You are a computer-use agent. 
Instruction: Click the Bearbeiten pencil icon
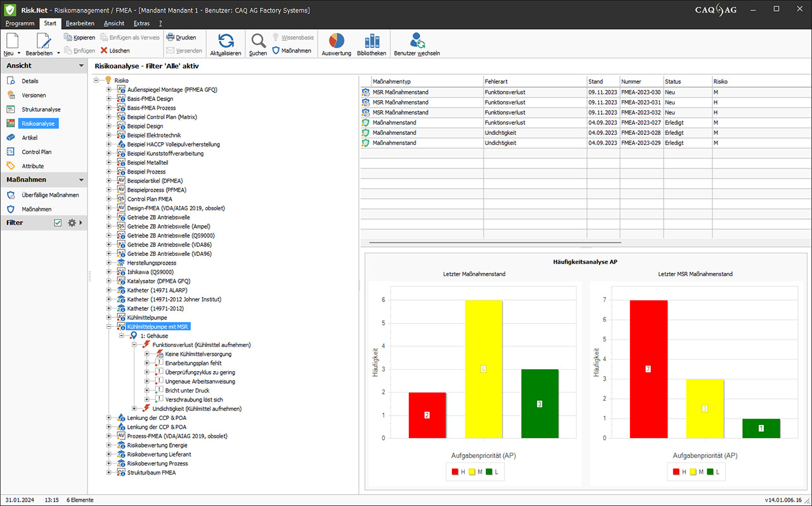[43, 41]
